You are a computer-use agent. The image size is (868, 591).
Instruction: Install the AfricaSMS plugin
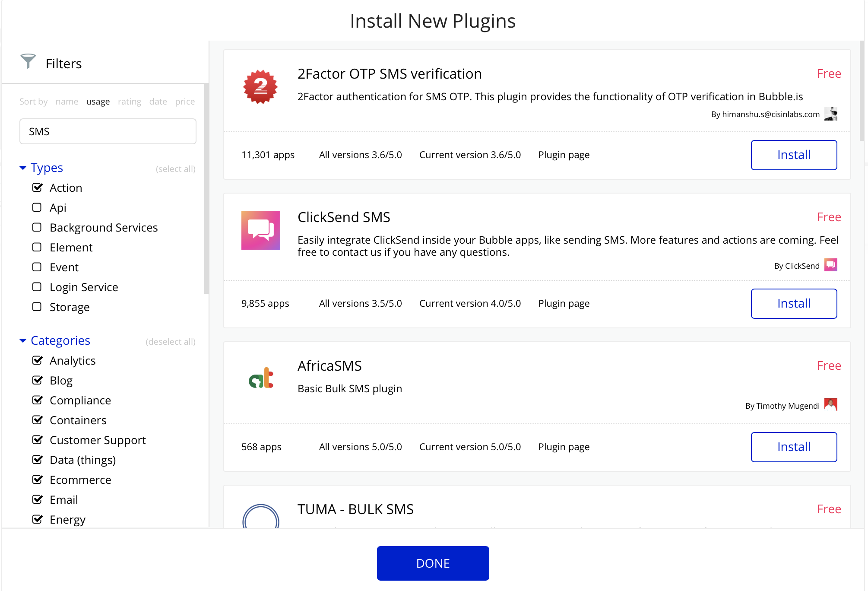point(794,447)
